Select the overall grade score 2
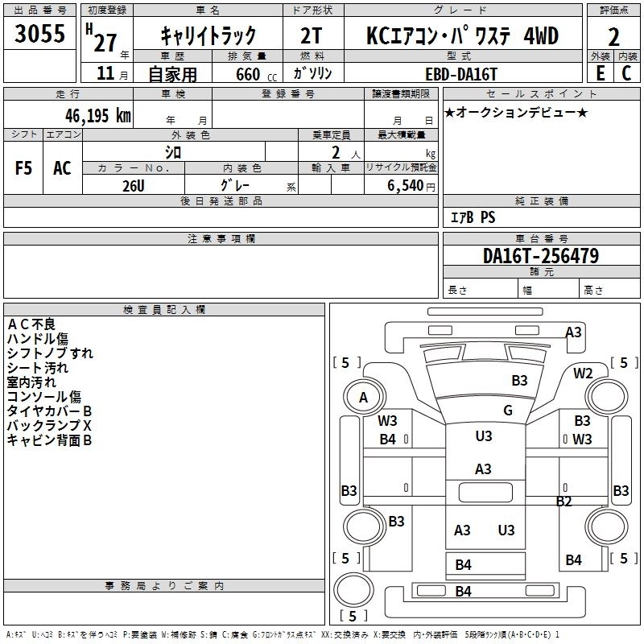644x644 pixels. click(x=613, y=36)
